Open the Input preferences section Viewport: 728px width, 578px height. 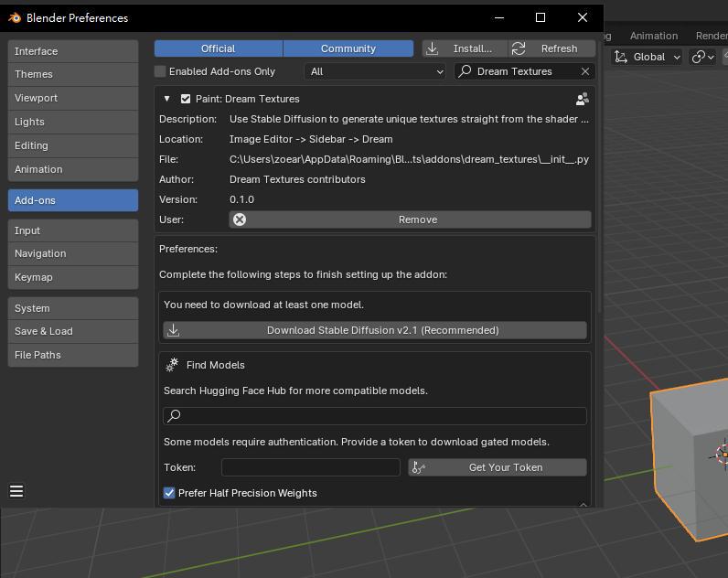point(73,230)
